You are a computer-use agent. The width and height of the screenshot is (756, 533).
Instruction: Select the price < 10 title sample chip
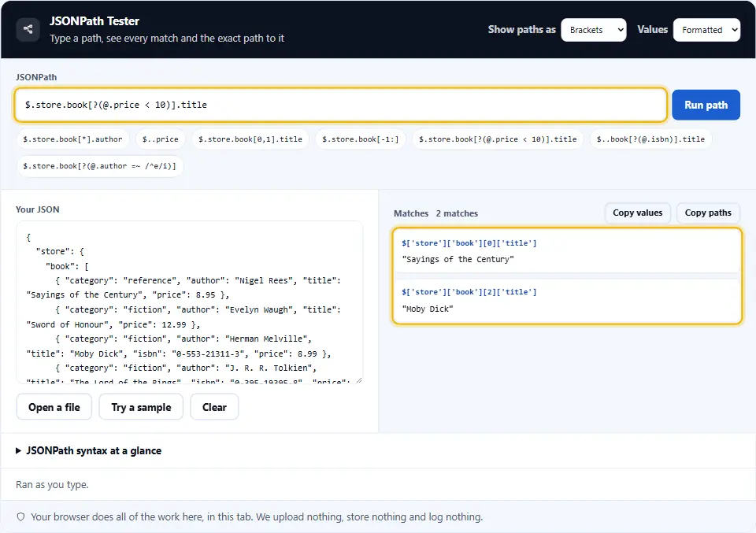click(x=498, y=139)
